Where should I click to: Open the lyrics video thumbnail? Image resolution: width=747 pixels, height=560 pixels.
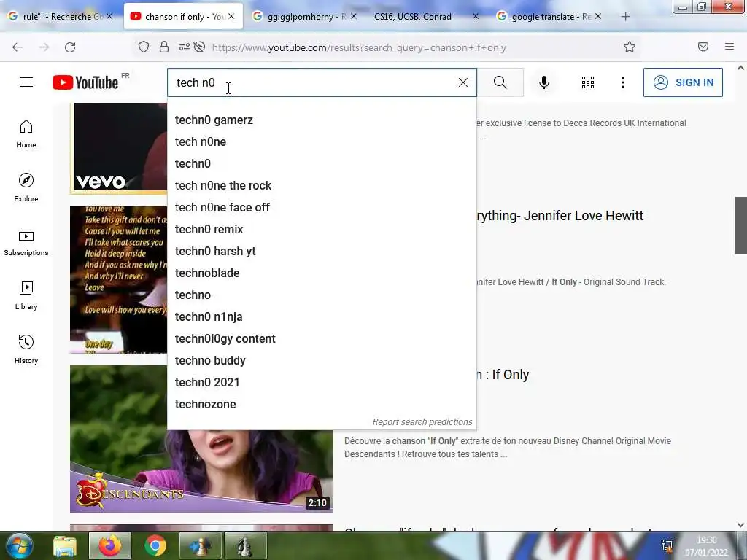click(x=119, y=280)
